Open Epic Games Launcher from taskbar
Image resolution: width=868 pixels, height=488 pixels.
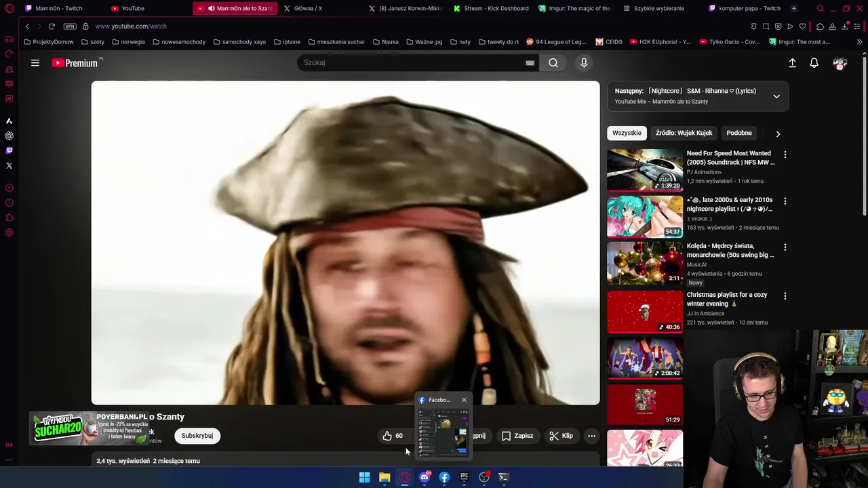[464, 477]
